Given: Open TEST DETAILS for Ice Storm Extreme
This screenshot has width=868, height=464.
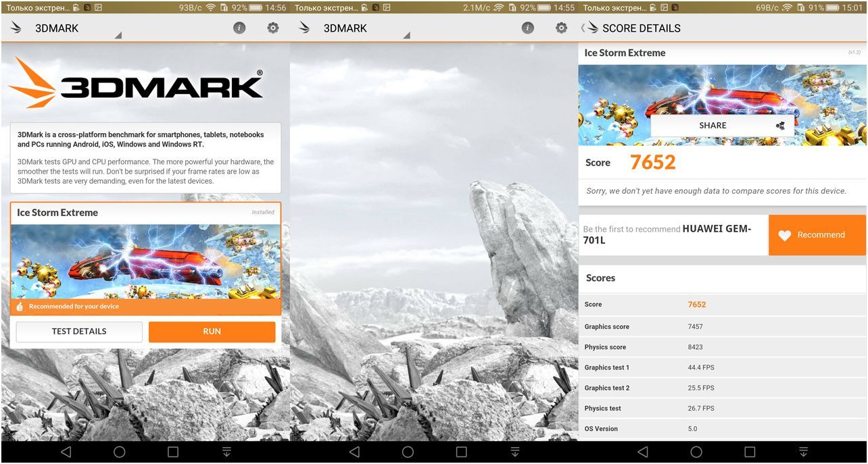Looking at the screenshot, I should tap(79, 332).
